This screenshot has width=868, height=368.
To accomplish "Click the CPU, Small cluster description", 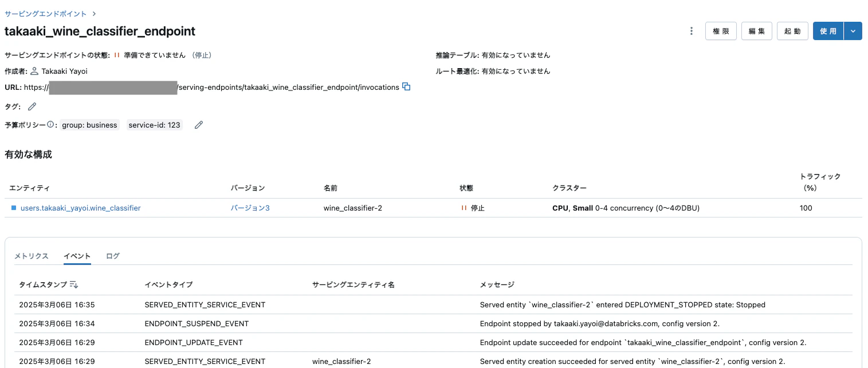I will pos(626,208).
